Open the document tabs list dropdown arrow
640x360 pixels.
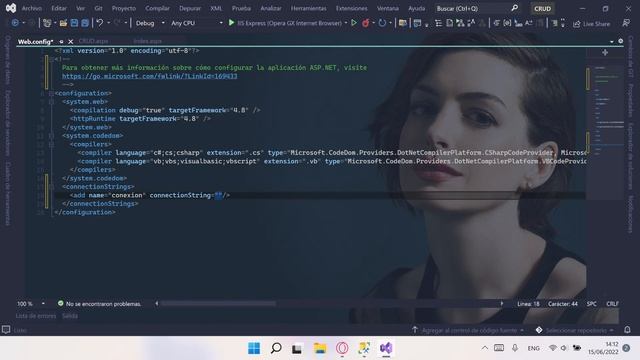point(611,42)
